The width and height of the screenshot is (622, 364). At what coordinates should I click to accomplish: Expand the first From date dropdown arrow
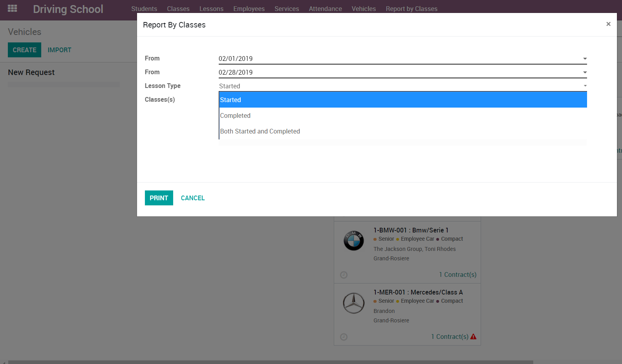pos(585,59)
